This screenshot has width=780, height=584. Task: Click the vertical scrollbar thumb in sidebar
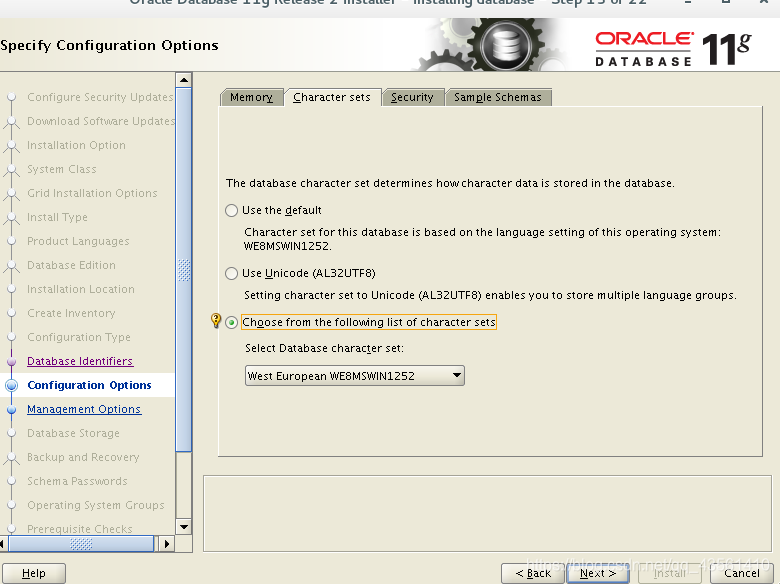(184, 270)
